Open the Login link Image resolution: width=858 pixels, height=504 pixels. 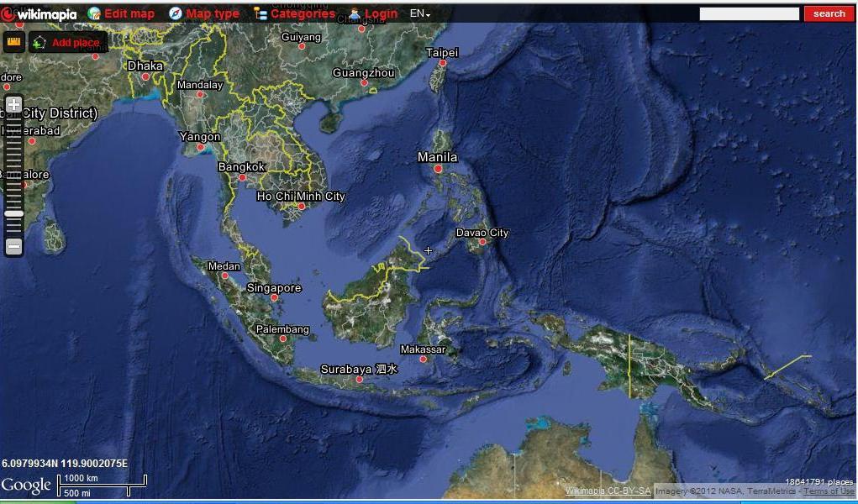point(373,13)
